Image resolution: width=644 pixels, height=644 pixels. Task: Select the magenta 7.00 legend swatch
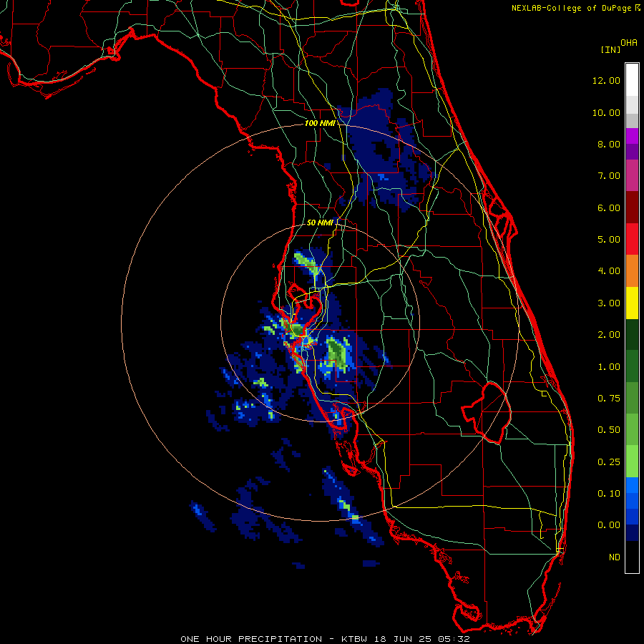click(632, 176)
